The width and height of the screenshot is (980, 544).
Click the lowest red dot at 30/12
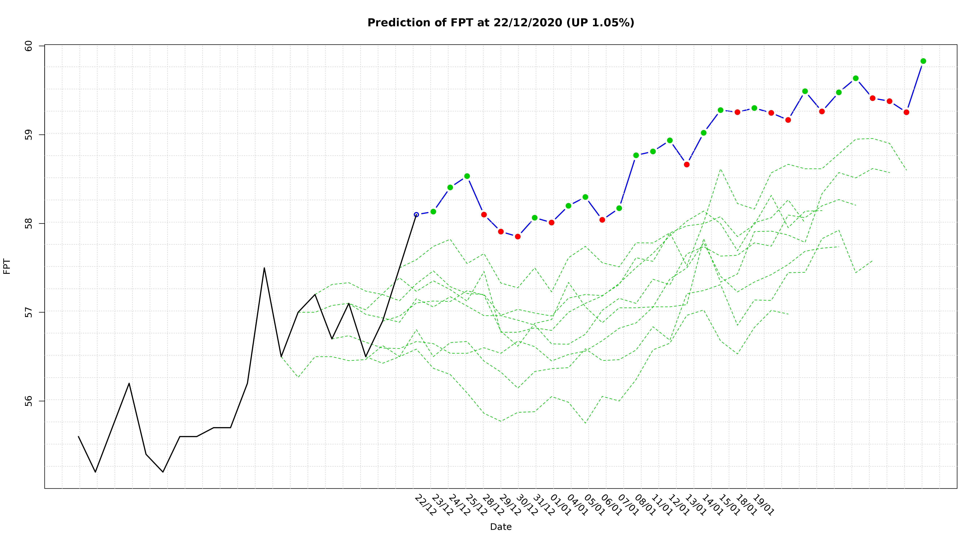tap(517, 236)
